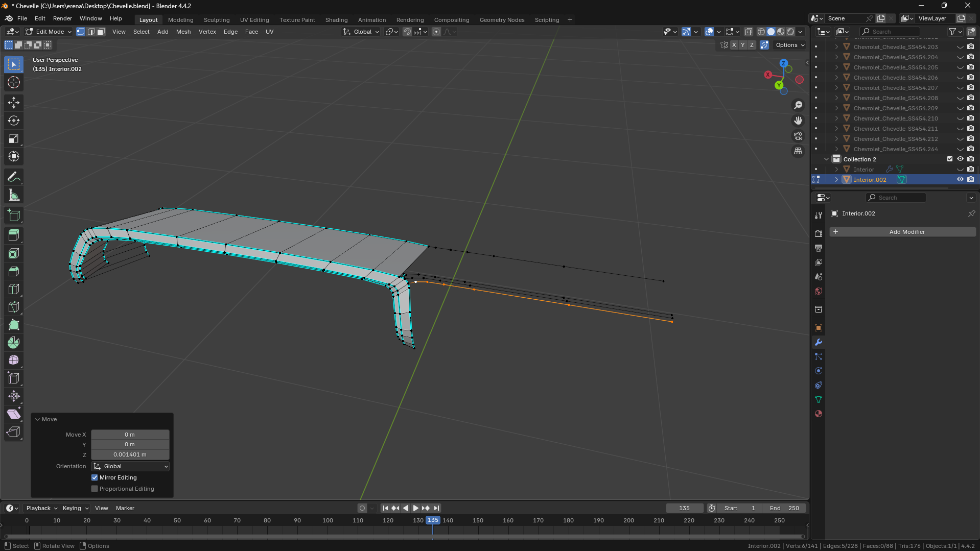Open the Material properties tab
This screenshot has width=980, height=551.
coord(819,414)
